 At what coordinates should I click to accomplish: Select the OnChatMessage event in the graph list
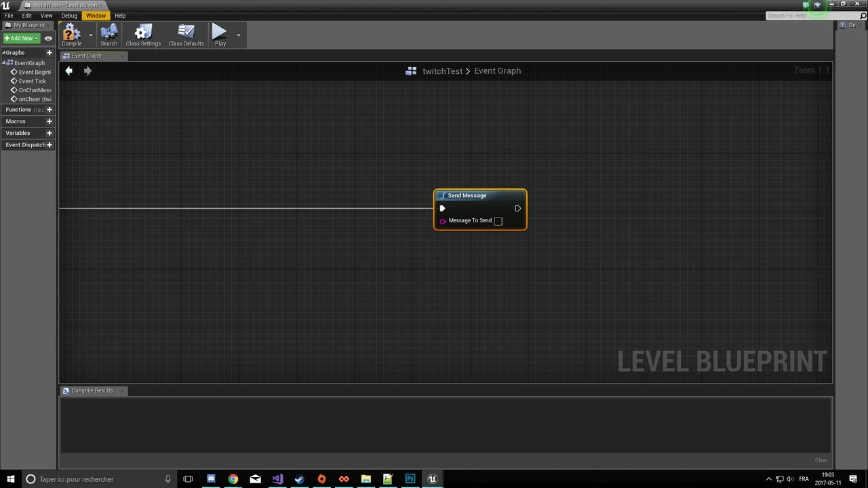(34, 90)
